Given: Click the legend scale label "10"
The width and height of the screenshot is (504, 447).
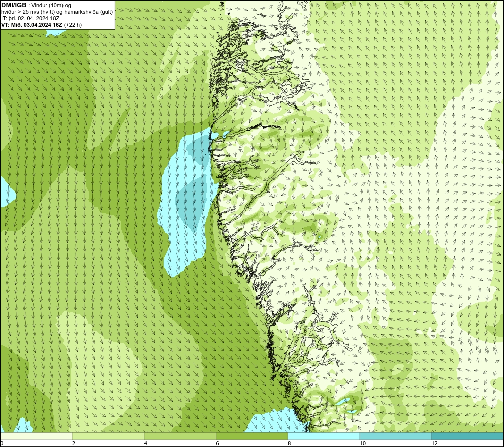Looking at the screenshot, I should tap(363, 443).
